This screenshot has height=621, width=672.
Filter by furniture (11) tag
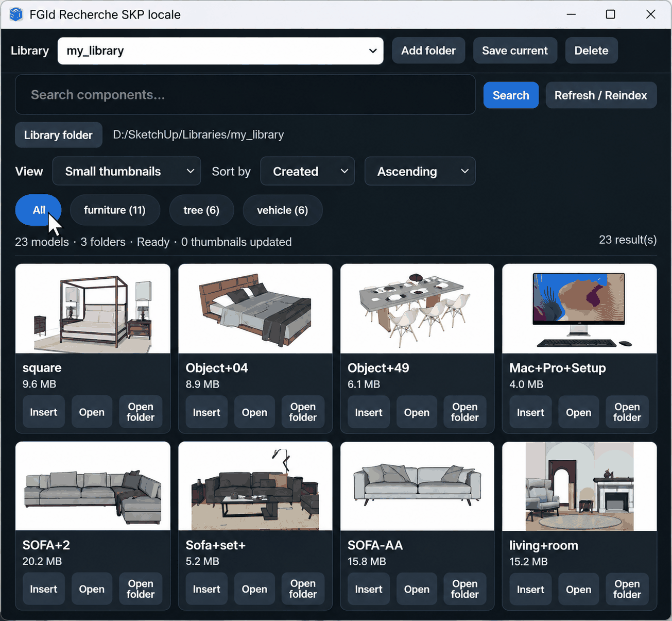pyautogui.click(x=115, y=210)
